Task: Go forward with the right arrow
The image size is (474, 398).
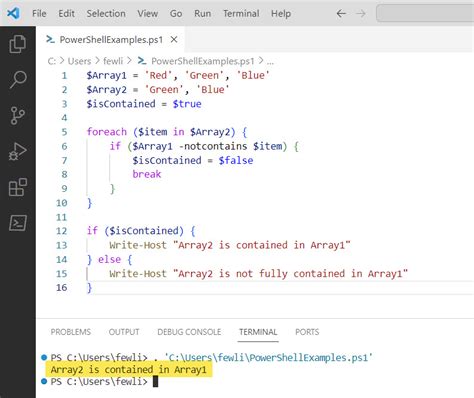Action: click(x=361, y=14)
